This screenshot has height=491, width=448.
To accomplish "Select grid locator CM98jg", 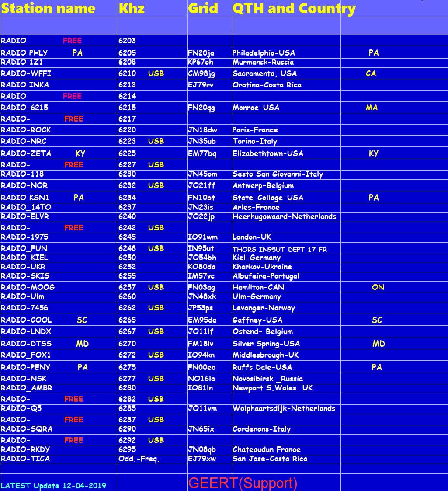I will [x=201, y=73].
